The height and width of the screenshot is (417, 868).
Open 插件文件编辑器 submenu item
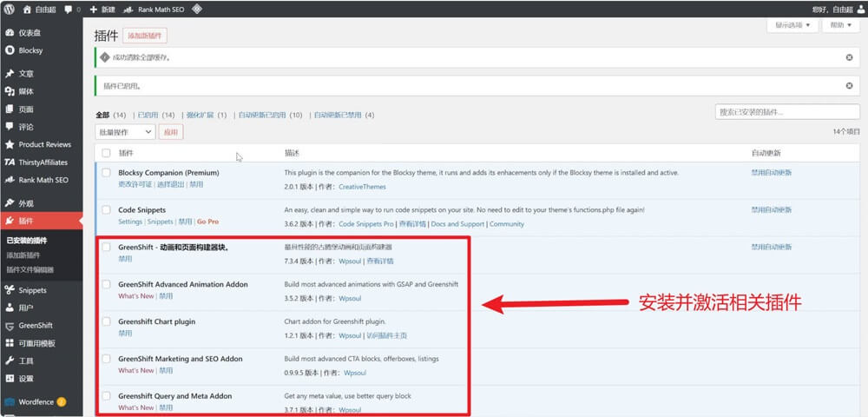(x=30, y=269)
